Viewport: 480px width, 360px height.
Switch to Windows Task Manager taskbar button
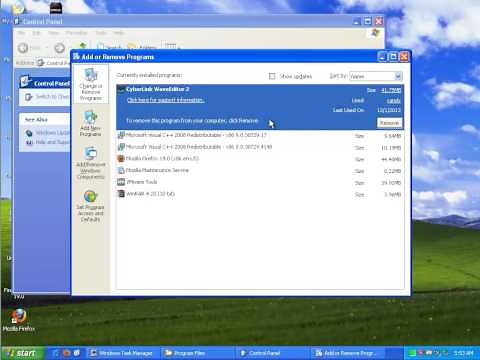tap(122, 353)
